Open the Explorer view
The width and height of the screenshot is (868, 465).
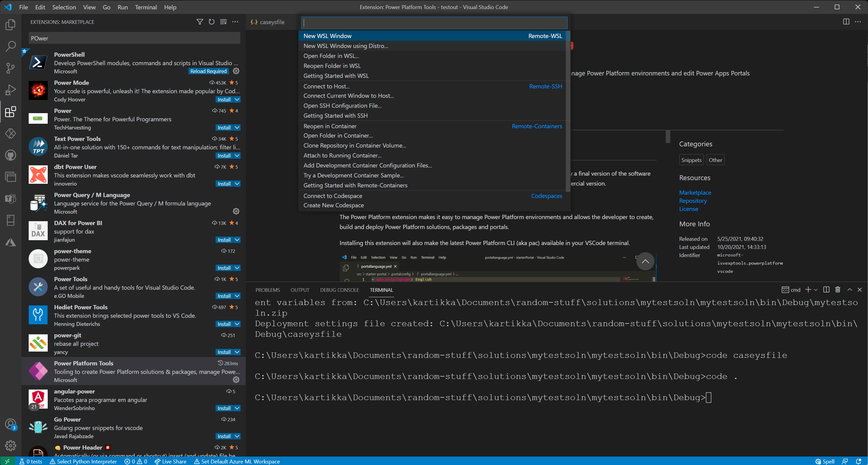click(x=11, y=24)
